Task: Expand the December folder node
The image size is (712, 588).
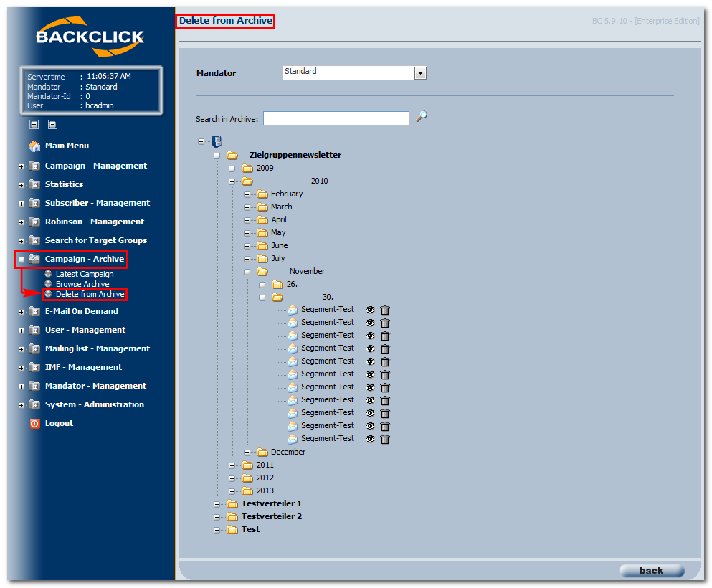Action: coord(247,452)
